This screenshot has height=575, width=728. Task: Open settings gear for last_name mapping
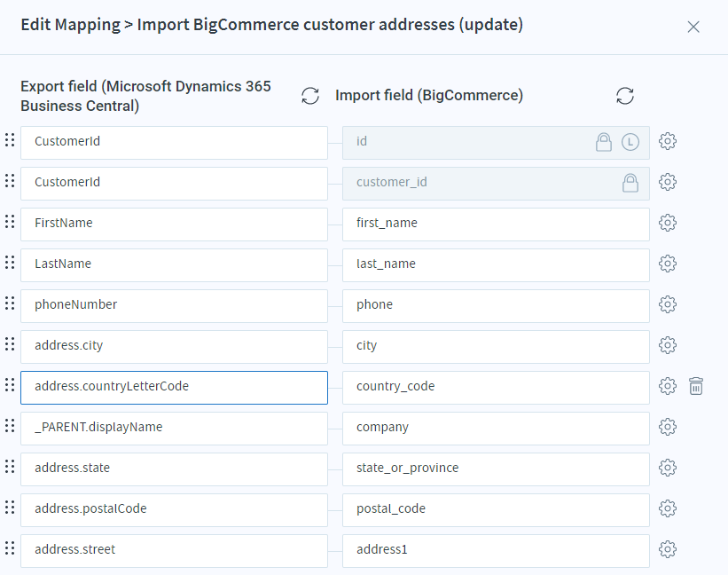pos(667,264)
